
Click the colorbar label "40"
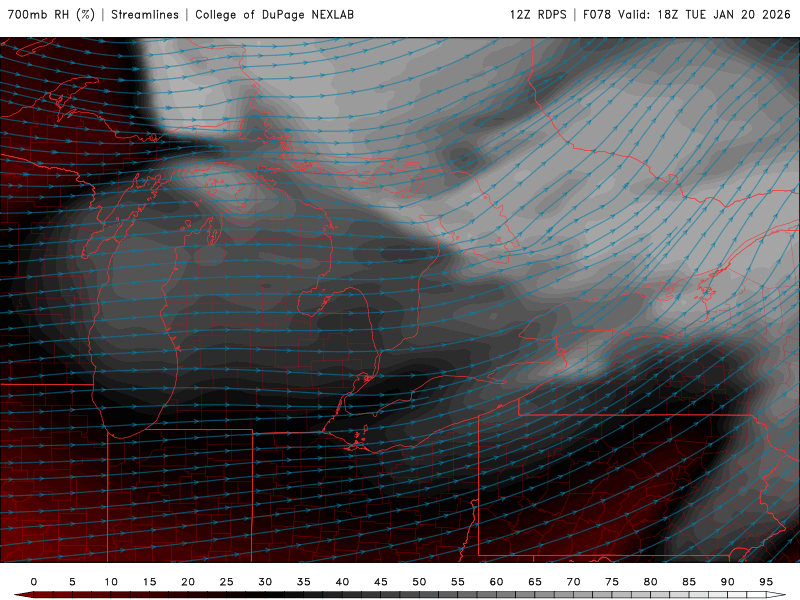click(342, 582)
